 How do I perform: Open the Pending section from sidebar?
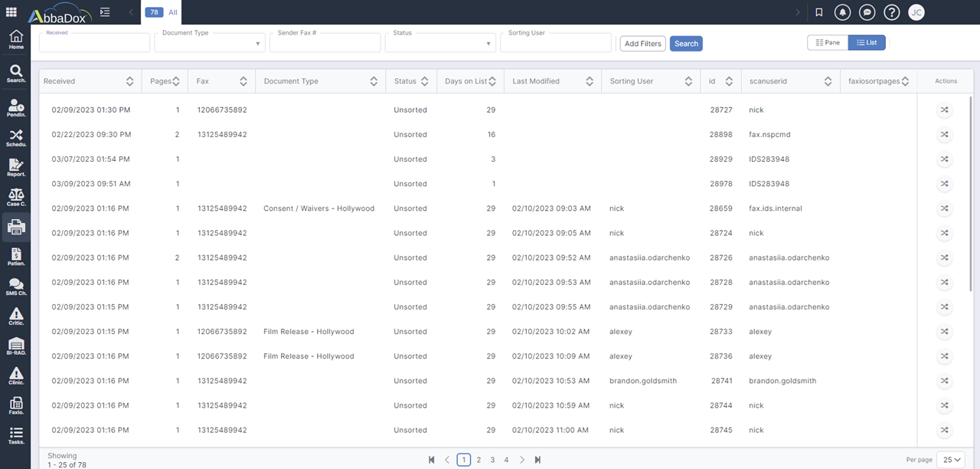(x=15, y=107)
